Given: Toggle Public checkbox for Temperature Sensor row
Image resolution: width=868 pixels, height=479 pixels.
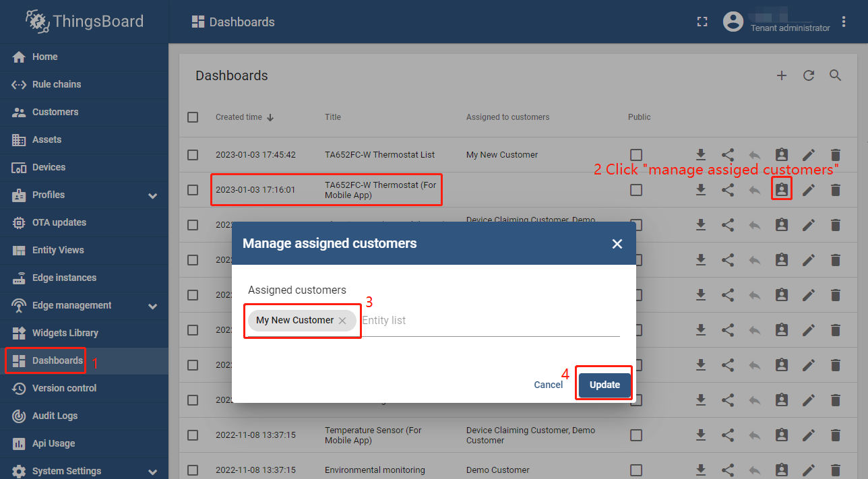Looking at the screenshot, I should (636, 435).
